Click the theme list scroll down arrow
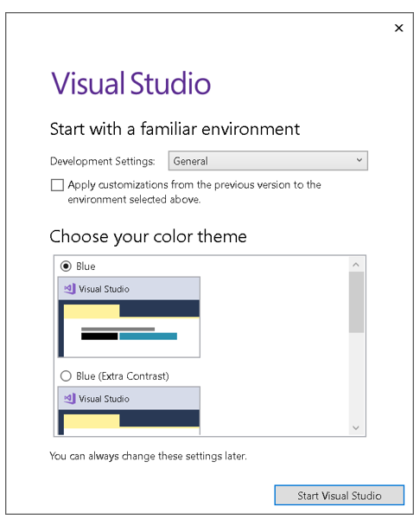The width and height of the screenshot is (420, 526). click(x=356, y=427)
